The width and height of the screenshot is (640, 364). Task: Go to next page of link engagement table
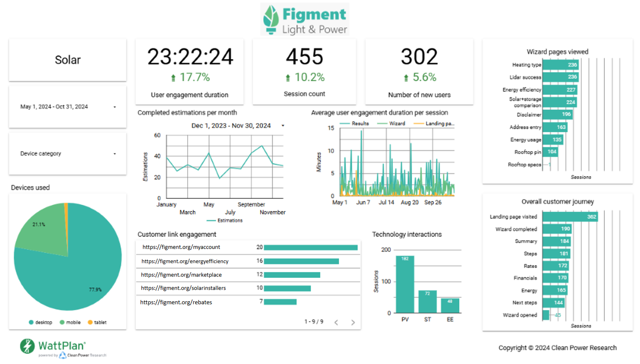(353, 322)
